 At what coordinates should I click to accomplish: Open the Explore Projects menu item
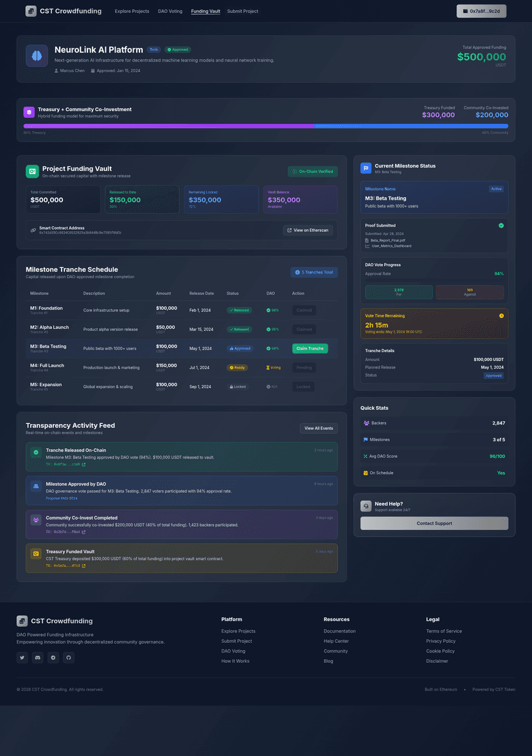[130, 11]
